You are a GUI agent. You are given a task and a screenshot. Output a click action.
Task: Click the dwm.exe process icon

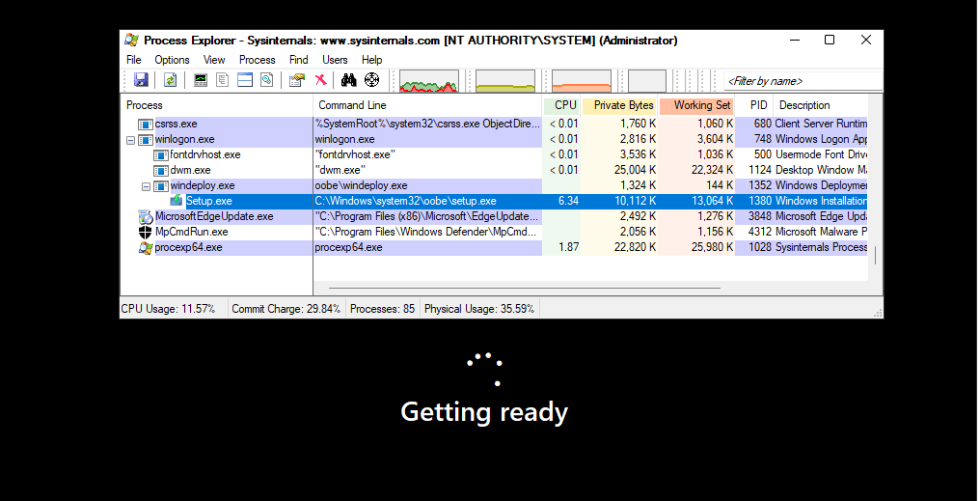pyautogui.click(x=161, y=170)
